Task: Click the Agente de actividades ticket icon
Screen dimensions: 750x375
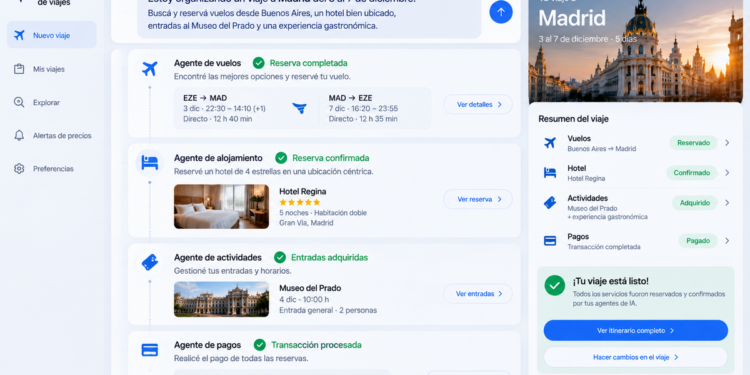Action: pos(150,263)
